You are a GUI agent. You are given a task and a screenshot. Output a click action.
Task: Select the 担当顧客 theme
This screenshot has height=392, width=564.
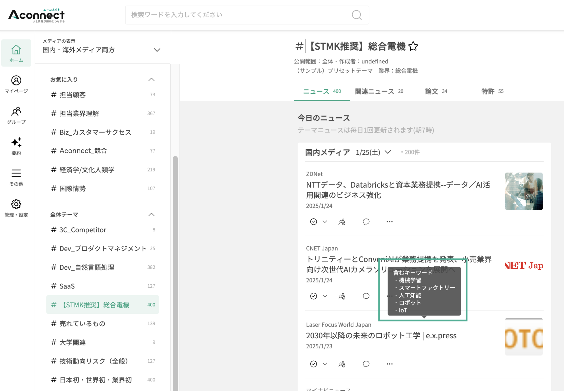[103, 95]
